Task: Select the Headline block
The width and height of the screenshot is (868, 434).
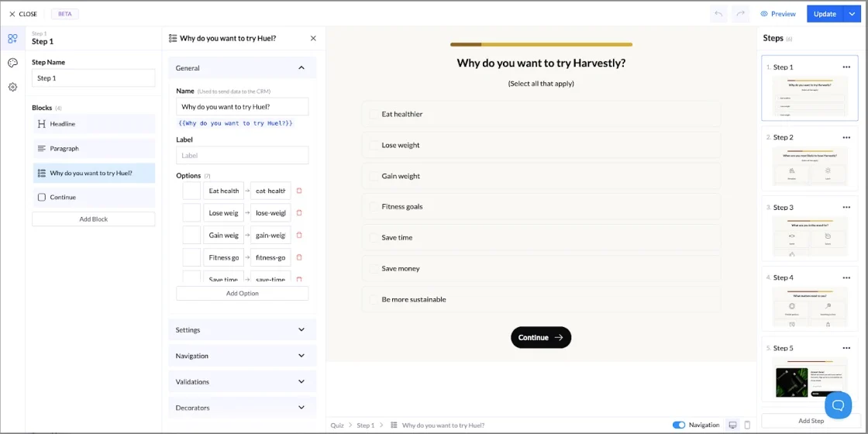Action: (x=94, y=124)
